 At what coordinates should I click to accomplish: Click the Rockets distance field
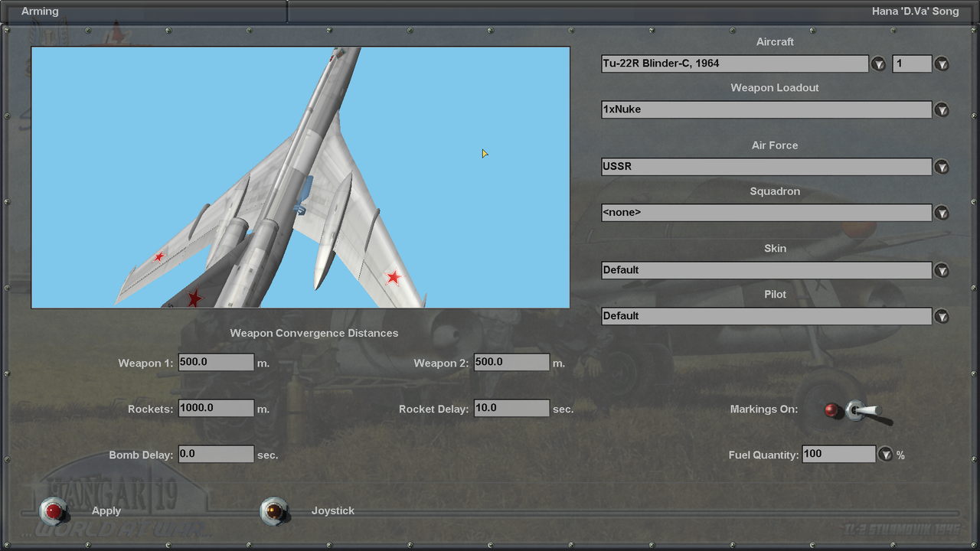216,408
